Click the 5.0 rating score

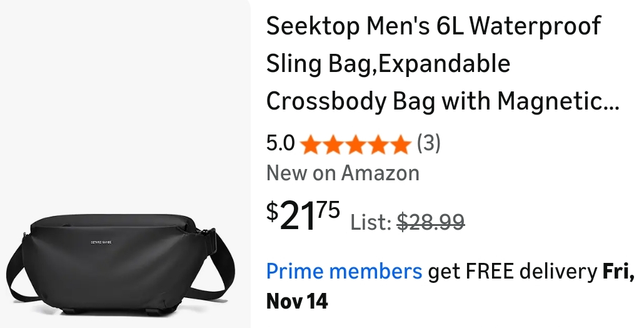281,143
